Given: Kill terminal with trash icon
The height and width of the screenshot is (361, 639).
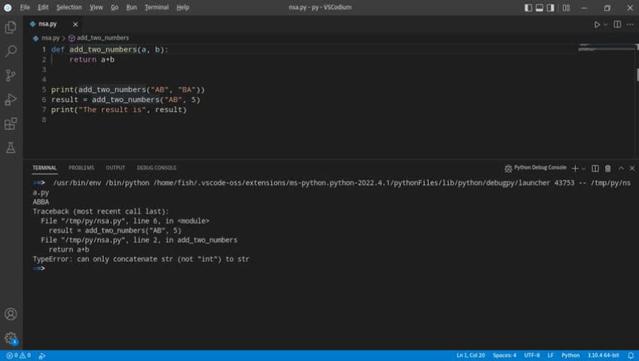Looking at the screenshot, I should (608, 168).
